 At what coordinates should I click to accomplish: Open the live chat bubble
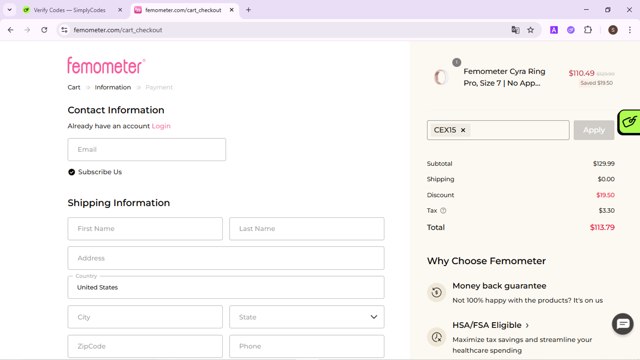pos(622,324)
